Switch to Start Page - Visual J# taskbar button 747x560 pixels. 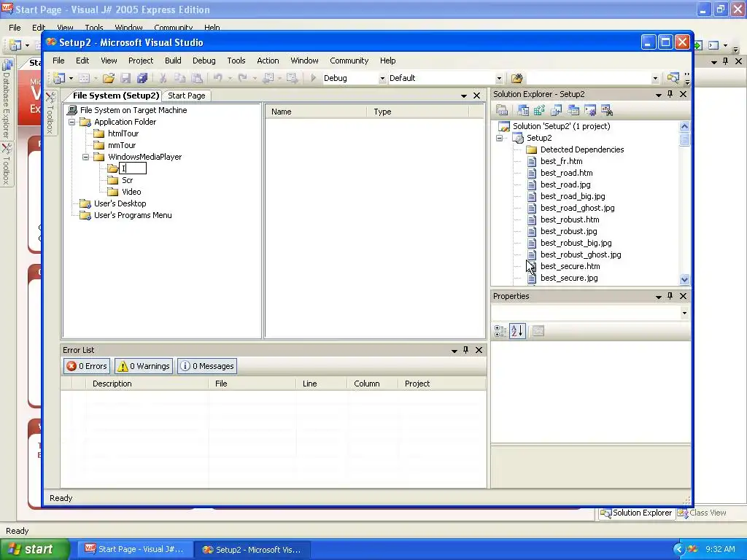[x=135, y=549]
